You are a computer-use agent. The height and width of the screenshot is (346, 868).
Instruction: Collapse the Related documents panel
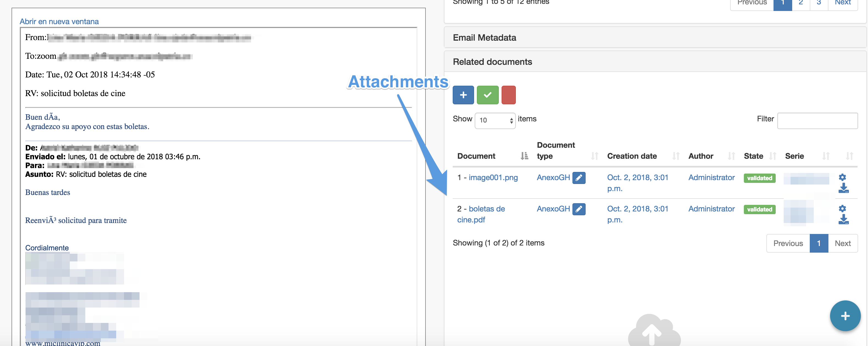492,62
